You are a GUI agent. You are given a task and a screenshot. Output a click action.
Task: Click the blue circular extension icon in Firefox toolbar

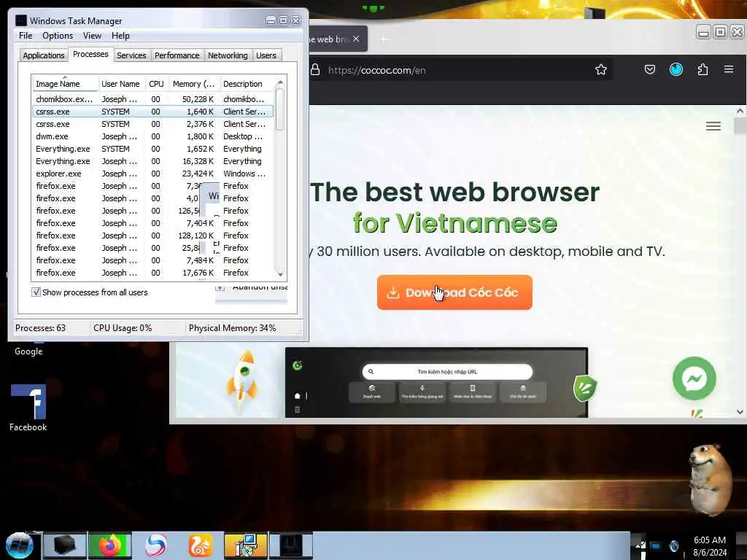(676, 69)
